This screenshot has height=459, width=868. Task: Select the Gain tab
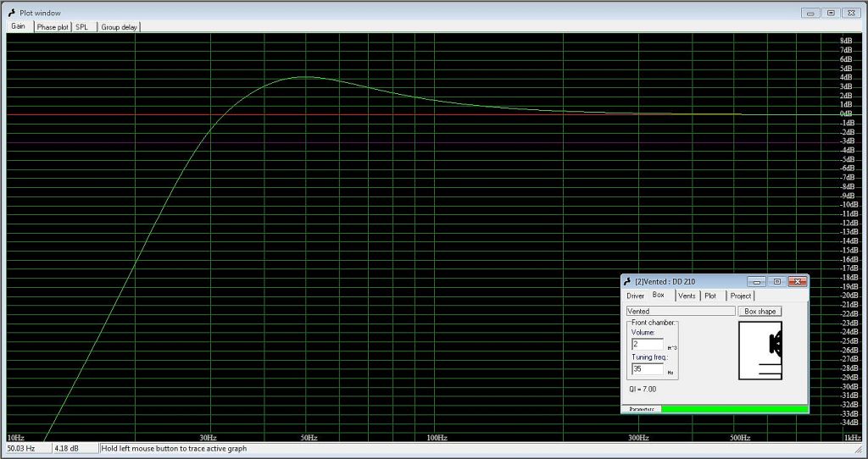pos(18,26)
